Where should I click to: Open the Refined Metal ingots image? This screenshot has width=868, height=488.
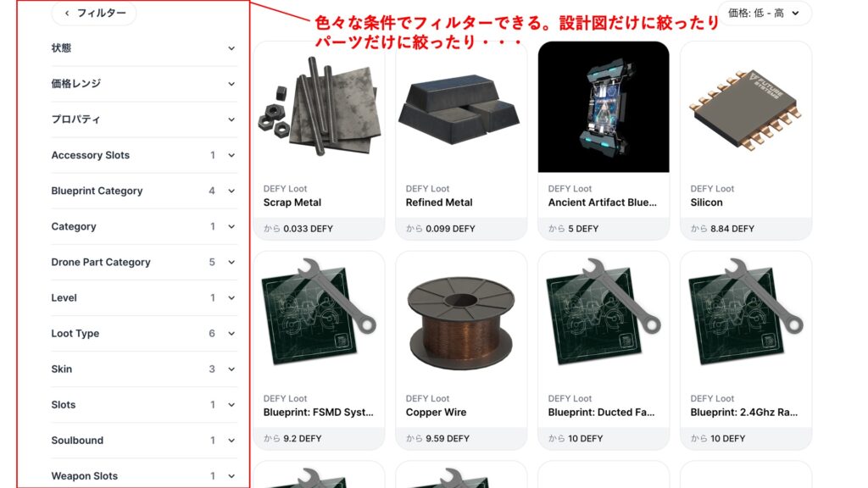[x=461, y=107]
